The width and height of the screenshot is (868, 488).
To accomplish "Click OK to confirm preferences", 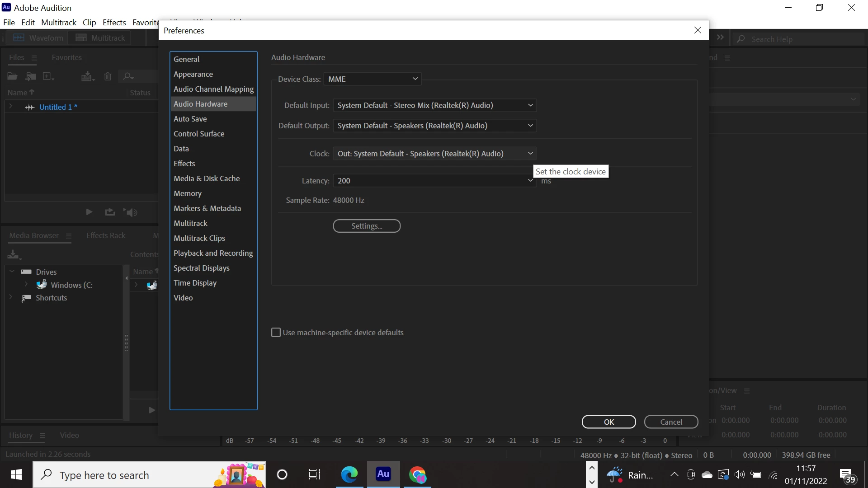I will (609, 422).
